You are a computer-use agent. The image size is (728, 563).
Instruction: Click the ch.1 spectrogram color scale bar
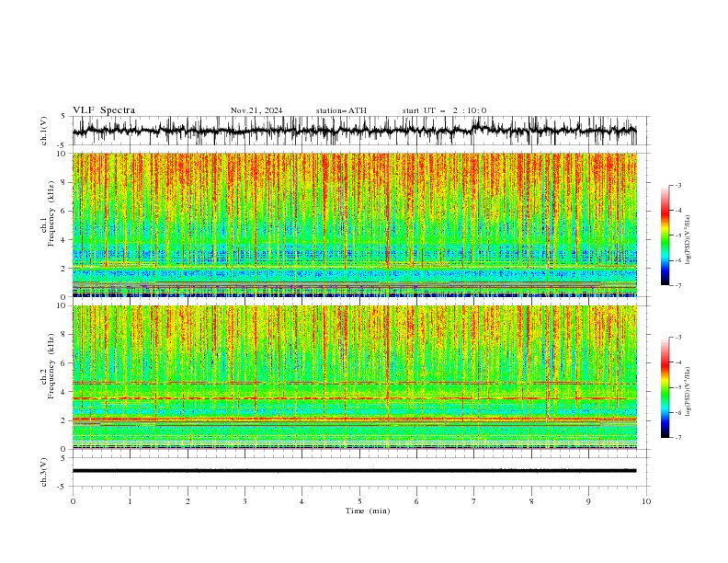point(665,236)
